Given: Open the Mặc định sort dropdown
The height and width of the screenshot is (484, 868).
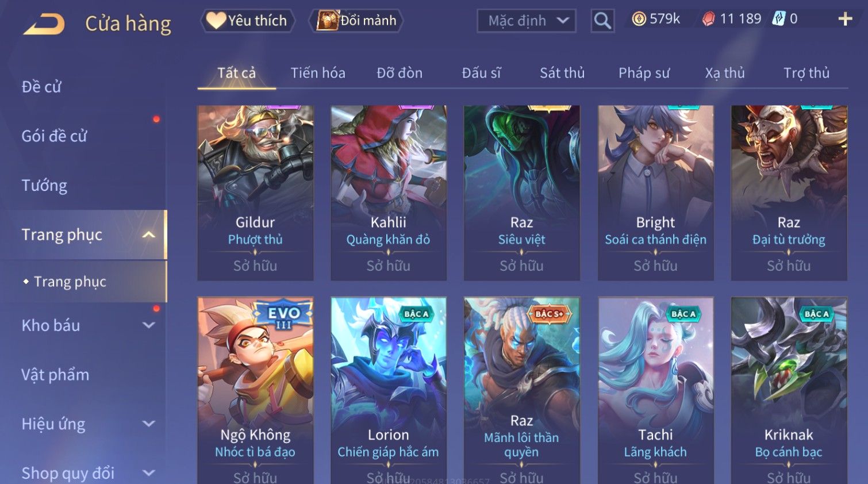Looking at the screenshot, I should click(x=527, y=21).
